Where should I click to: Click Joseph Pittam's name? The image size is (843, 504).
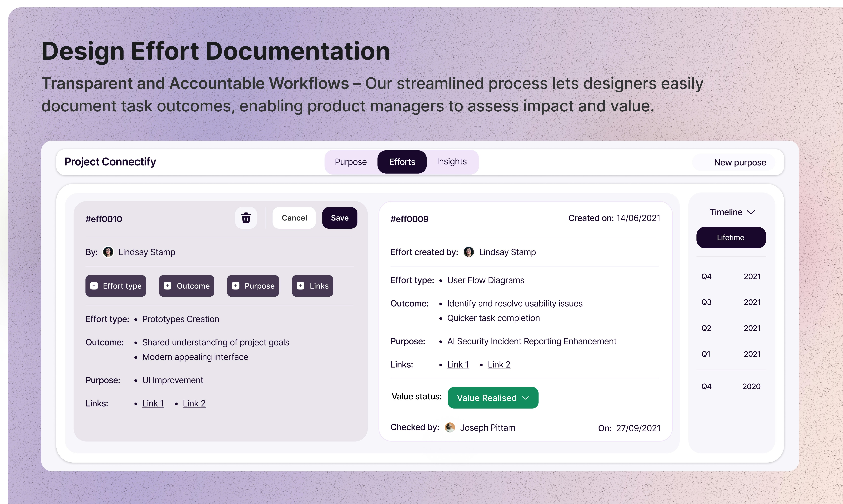click(487, 428)
